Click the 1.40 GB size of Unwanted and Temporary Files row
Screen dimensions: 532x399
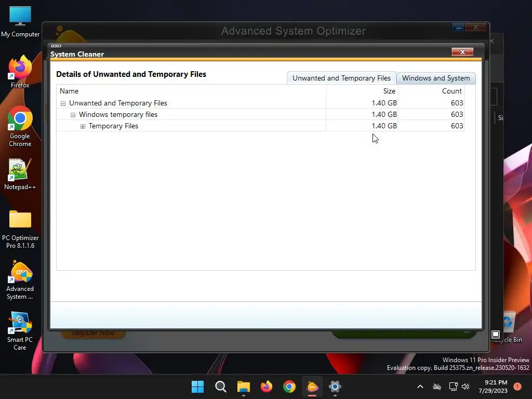384,103
